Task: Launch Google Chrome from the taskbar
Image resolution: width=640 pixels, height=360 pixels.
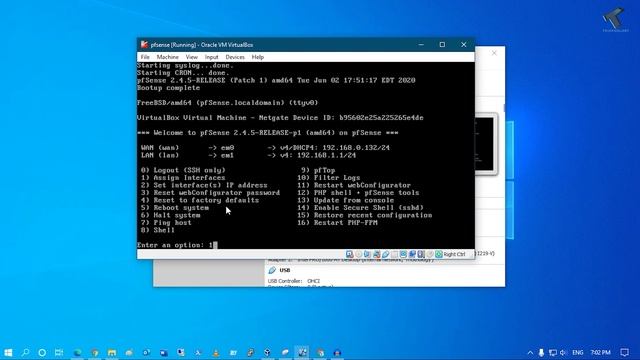Action: click(x=95, y=352)
